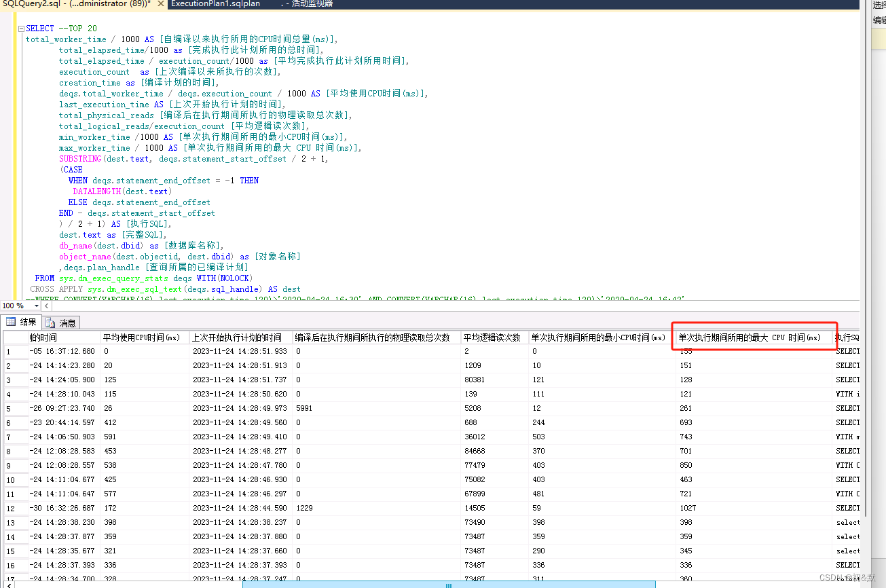
Task: Close the SQLQuery2.sql editor tab
Action: pos(160,4)
